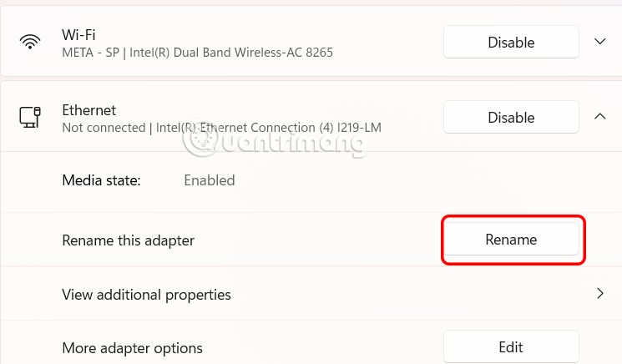
Task: Click Edit for more adapter options
Action: pos(511,347)
